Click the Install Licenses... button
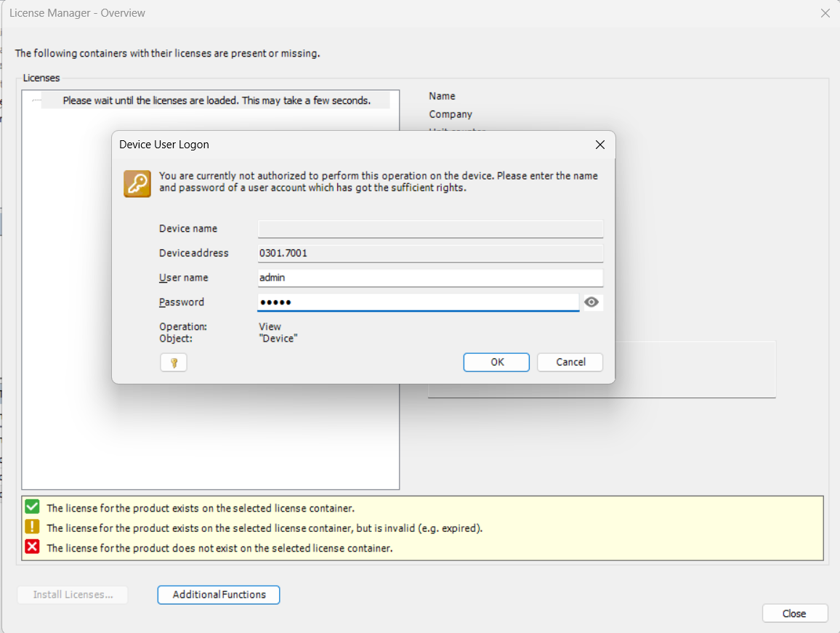Viewport: 840px width, 633px height. pyautogui.click(x=73, y=594)
